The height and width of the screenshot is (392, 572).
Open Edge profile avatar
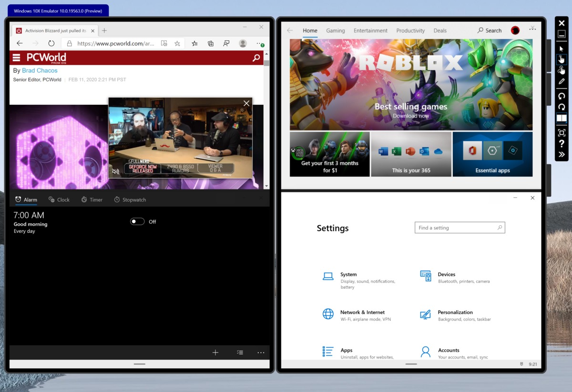(x=243, y=43)
